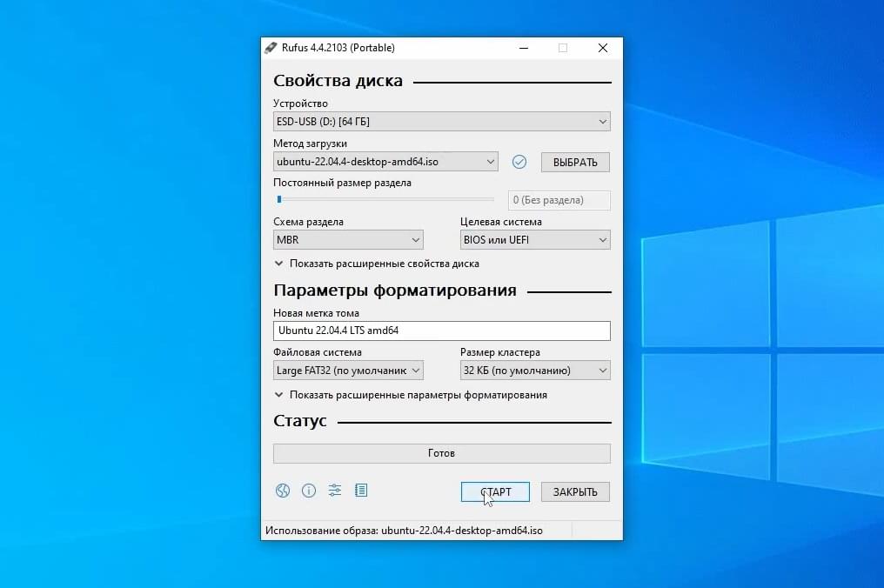Open the Устройство device dropdown

point(441,121)
